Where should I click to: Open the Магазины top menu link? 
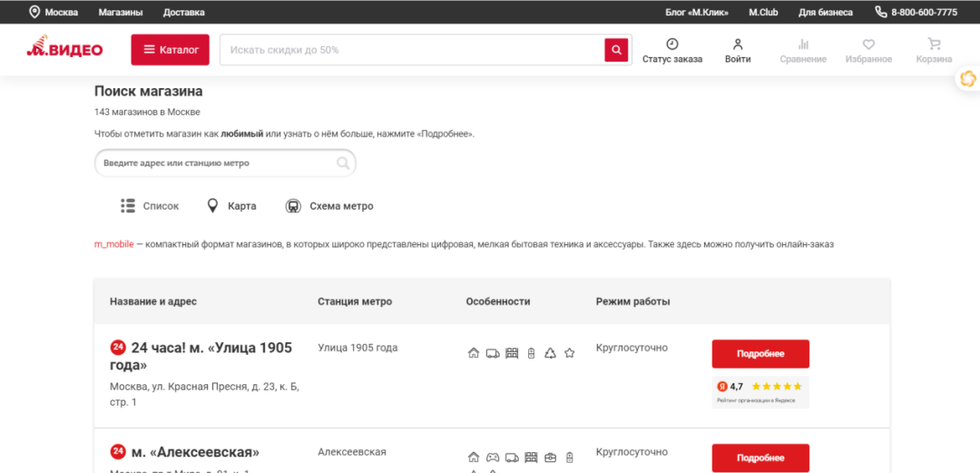point(121,13)
